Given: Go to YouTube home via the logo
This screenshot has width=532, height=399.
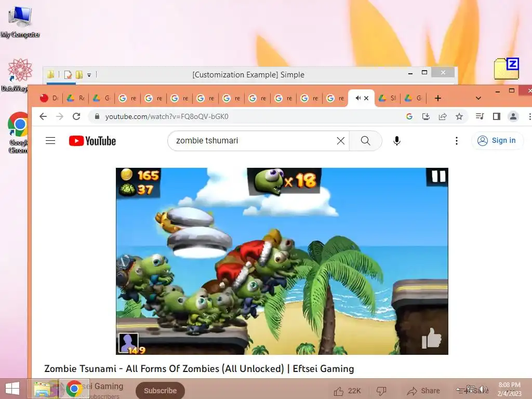Looking at the screenshot, I should pos(92,141).
